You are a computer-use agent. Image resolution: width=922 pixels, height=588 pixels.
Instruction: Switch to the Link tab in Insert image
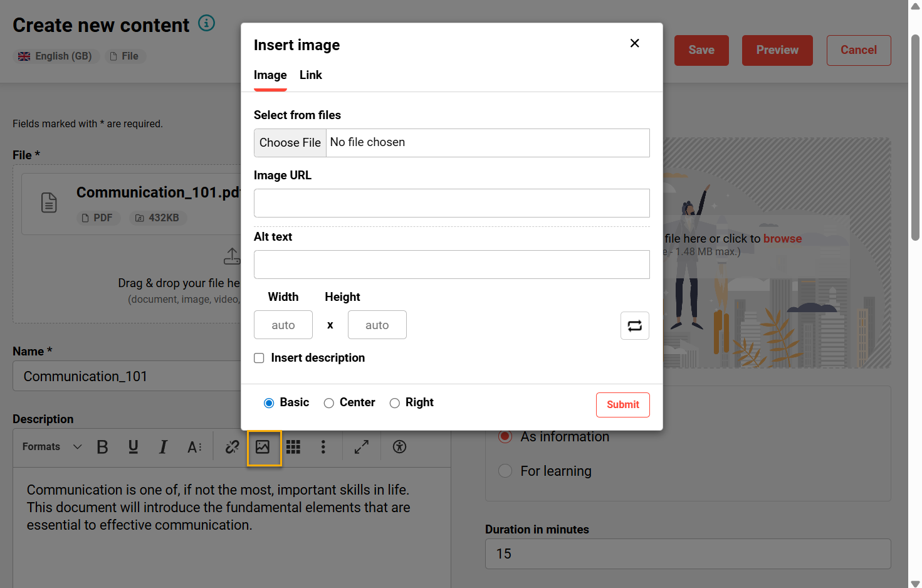(310, 75)
